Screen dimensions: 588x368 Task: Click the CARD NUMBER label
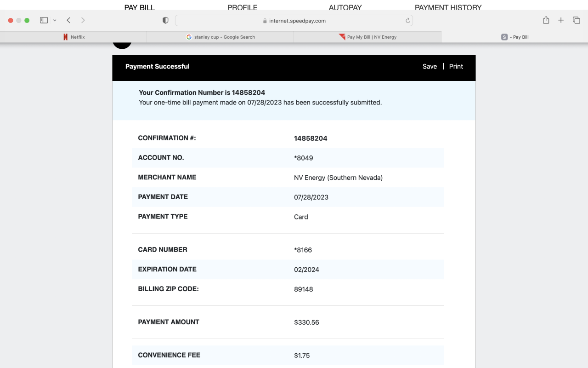click(163, 250)
